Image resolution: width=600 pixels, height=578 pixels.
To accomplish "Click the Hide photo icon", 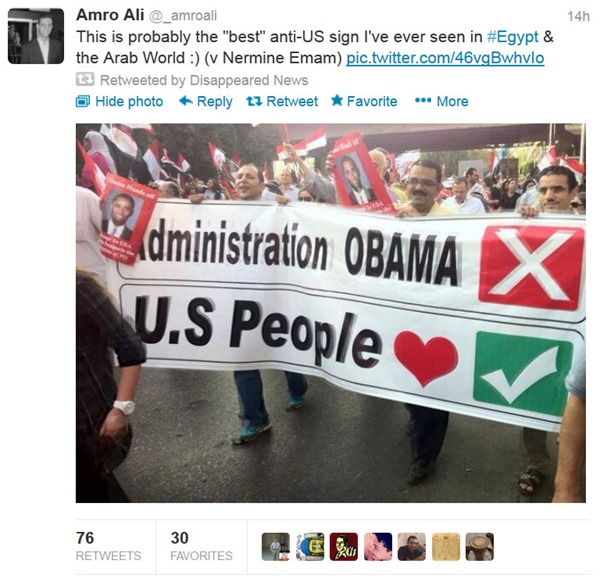I will [83, 102].
